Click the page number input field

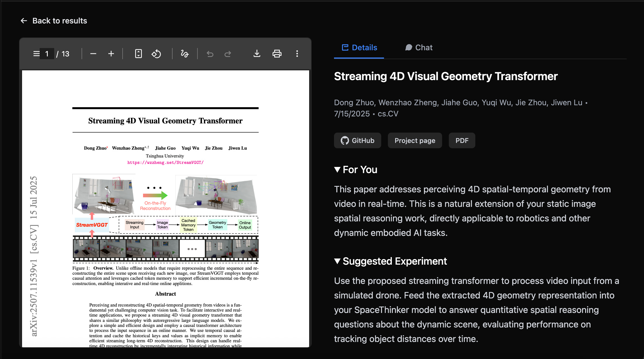(x=47, y=54)
